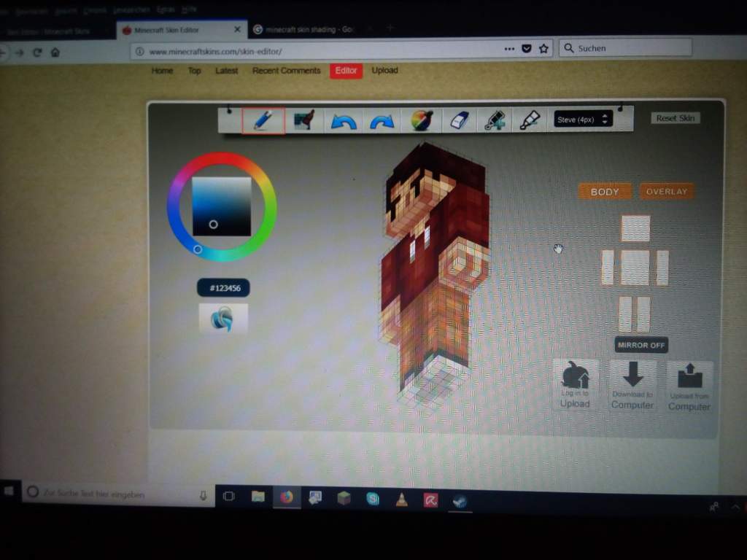Open the Top skins page
Screen dimensions: 747x560
[x=194, y=71]
